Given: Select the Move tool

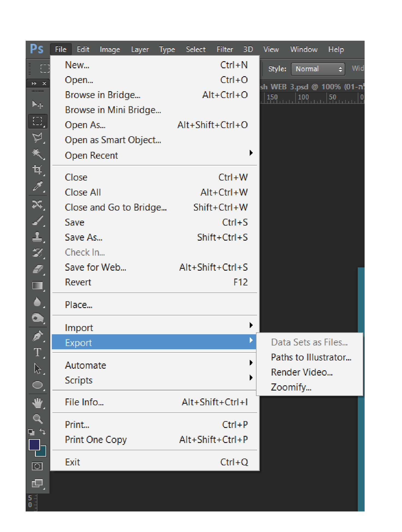Looking at the screenshot, I should pos(37,105).
